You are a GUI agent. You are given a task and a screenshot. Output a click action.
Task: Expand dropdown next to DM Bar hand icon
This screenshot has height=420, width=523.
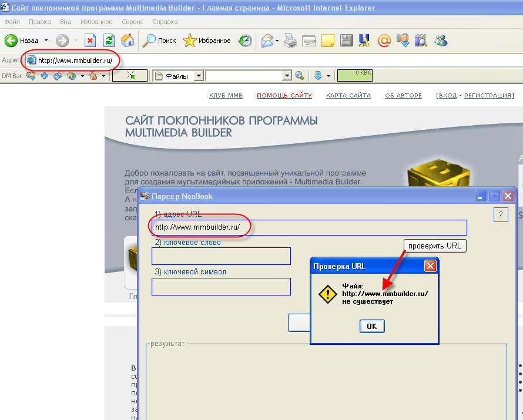pos(104,76)
